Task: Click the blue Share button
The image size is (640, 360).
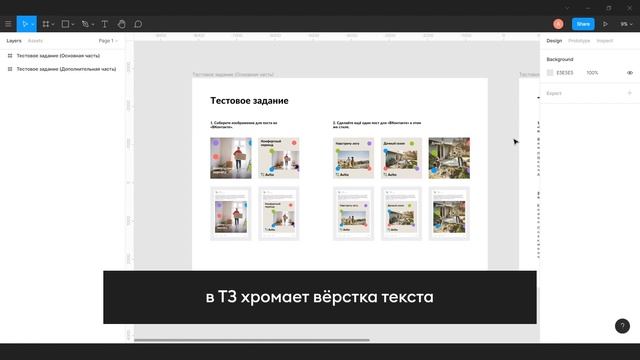Action: pos(583,24)
